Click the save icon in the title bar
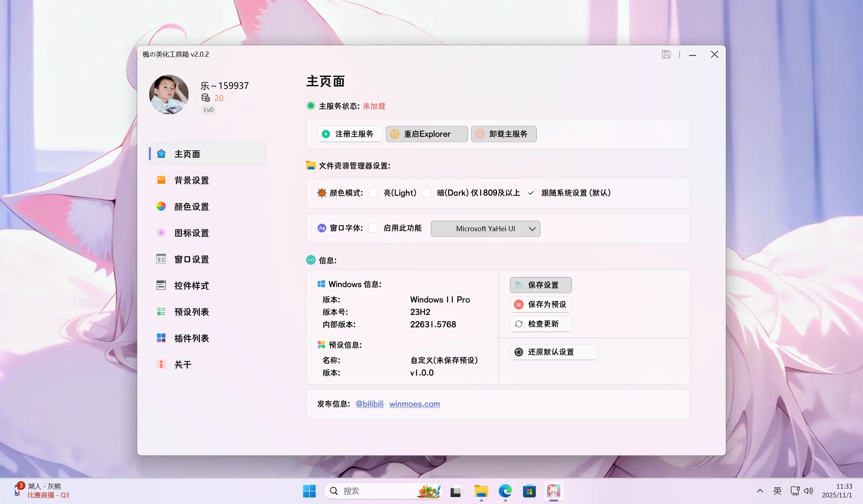This screenshot has height=504, width=863. point(666,54)
